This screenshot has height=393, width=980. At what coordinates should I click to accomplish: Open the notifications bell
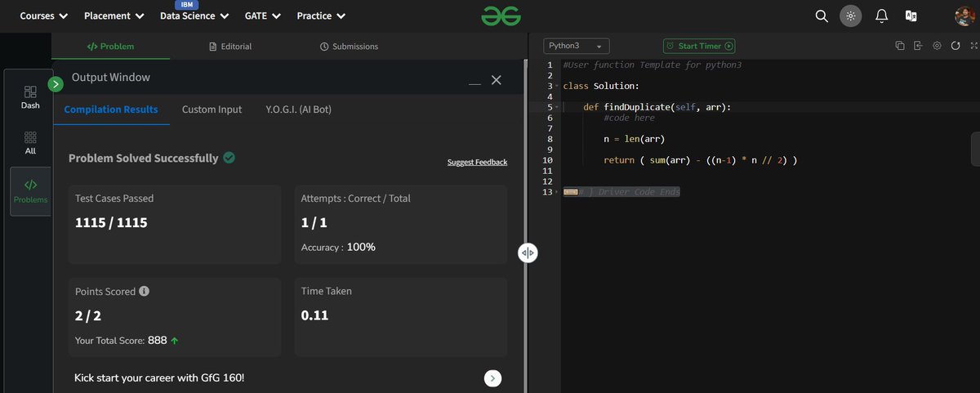point(881,16)
